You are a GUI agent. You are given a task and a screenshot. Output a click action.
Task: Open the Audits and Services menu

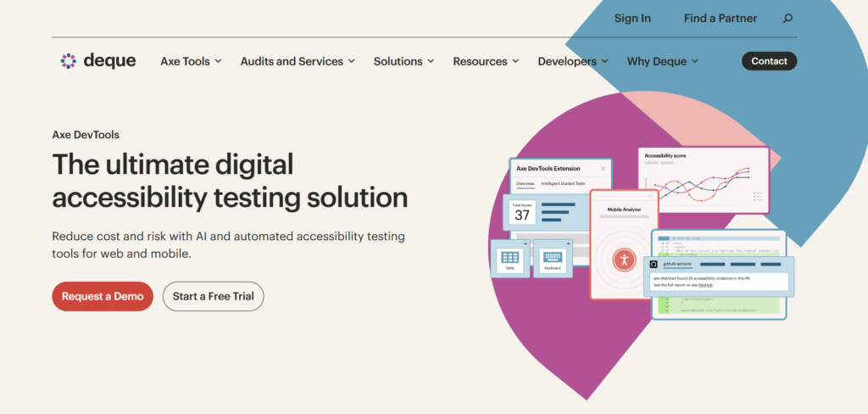(x=298, y=62)
